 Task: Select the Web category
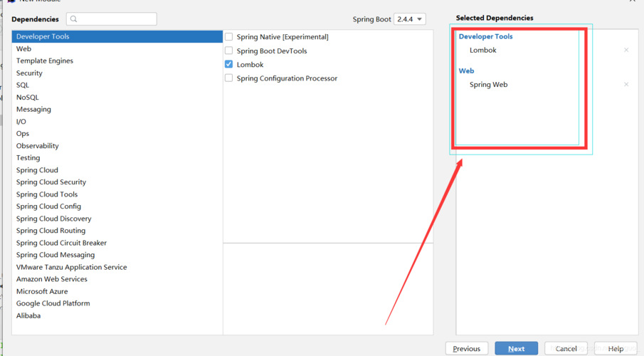tap(24, 48)
